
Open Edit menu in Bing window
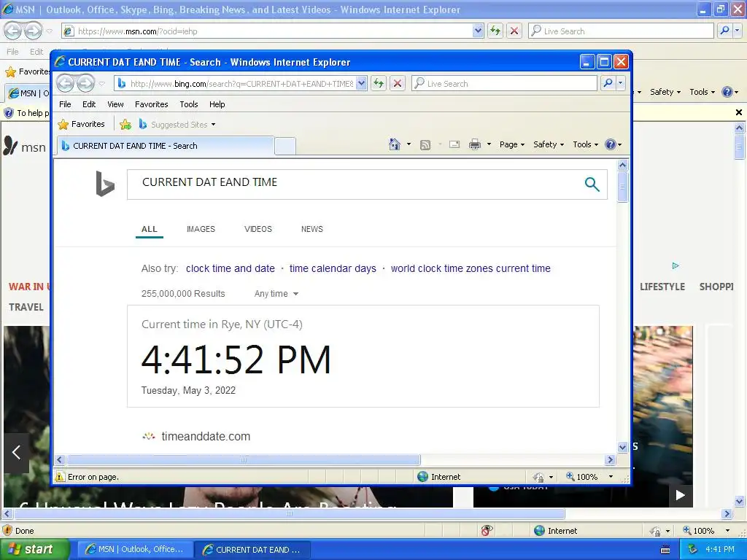[89, 104]
